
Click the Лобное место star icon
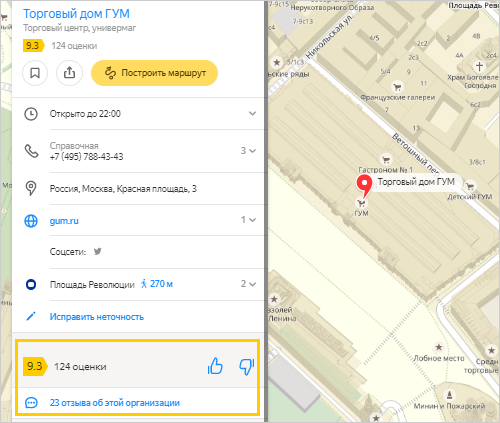tap(439, 347)
